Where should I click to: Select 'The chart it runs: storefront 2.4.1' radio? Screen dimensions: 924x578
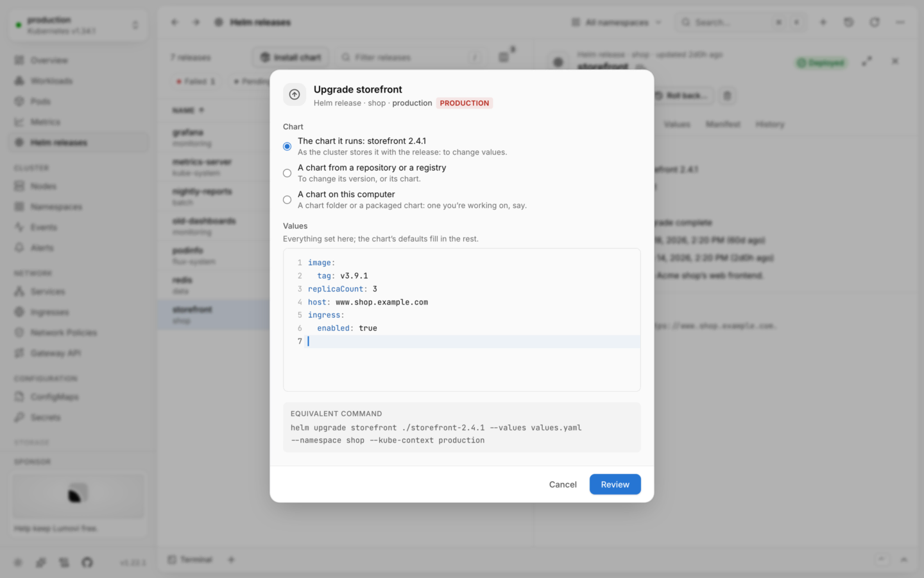pyautogui.click(x=287, y=146)
